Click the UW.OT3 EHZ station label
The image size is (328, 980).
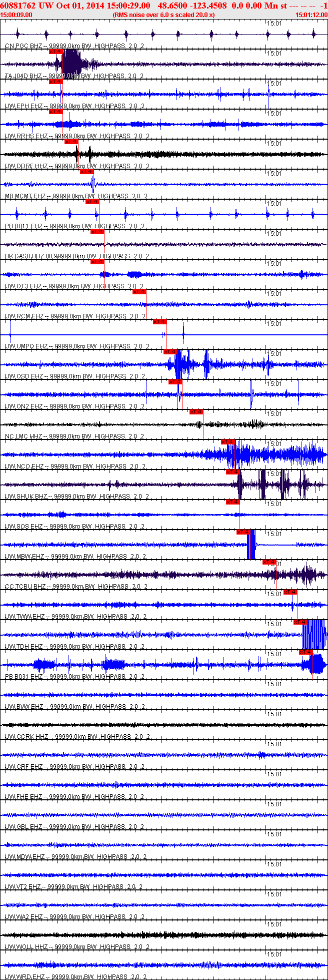click(74, 286)
